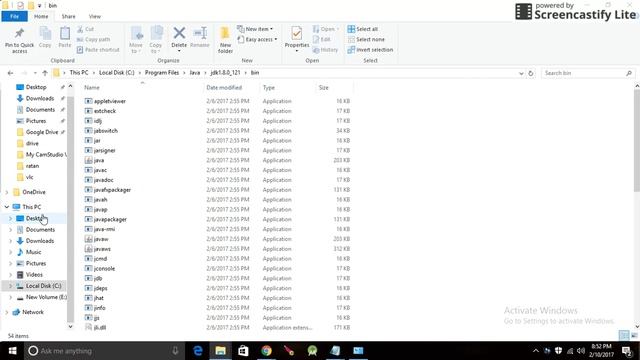Screen dimensions: 640x360
Task: Select Music under This PC
Action: (29, 252)
